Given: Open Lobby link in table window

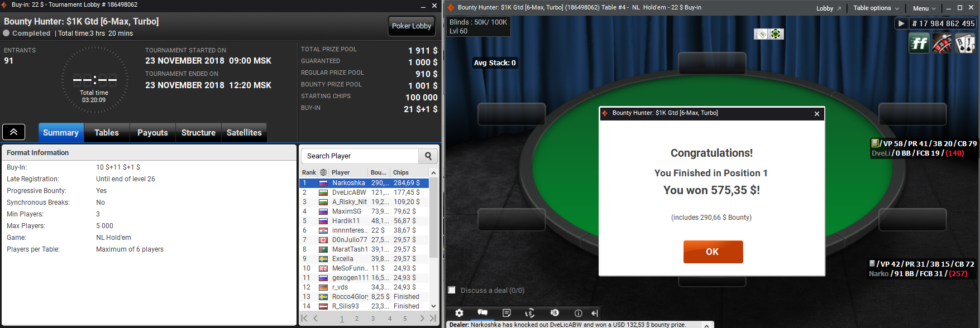Looking at the screenshot, I should (x=829, y=8).
